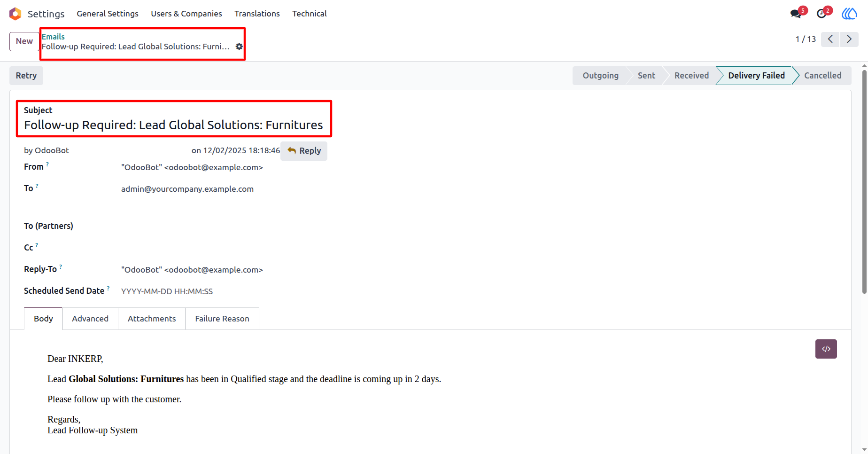
Task: Go to previous record arrow
Action: [x=830, y=39]
